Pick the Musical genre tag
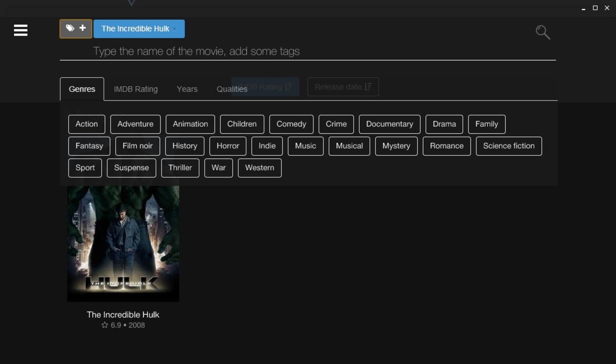This screenshot has width=616, height=364. click(x=349, y=146)
